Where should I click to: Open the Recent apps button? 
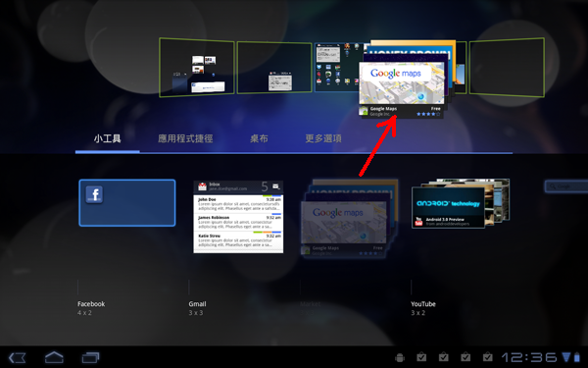[90, 357]
